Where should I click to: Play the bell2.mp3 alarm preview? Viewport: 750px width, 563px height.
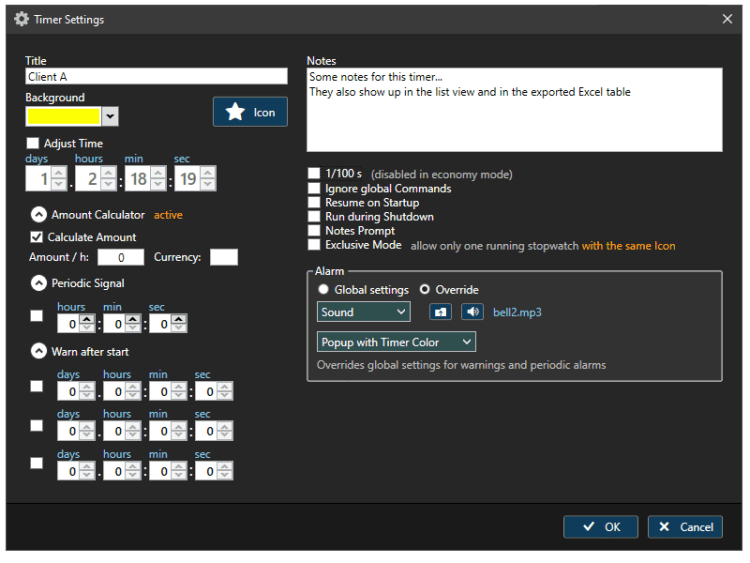473,312
